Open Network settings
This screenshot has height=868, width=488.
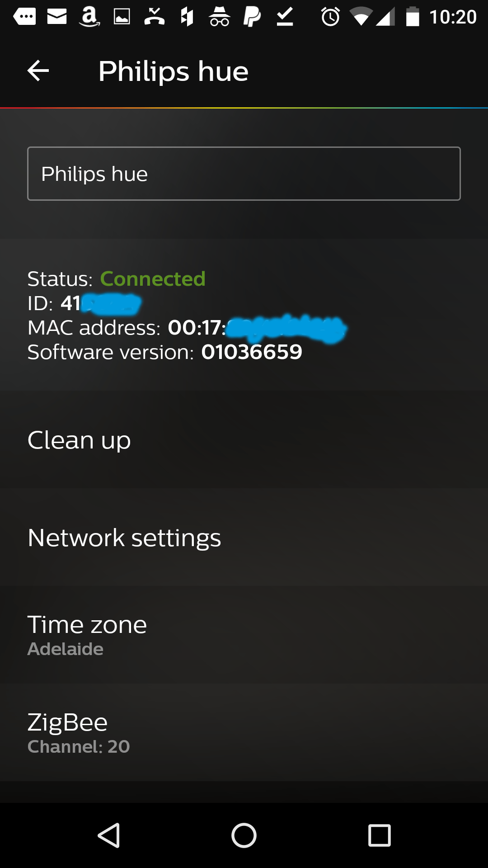[x=244, y=538]
